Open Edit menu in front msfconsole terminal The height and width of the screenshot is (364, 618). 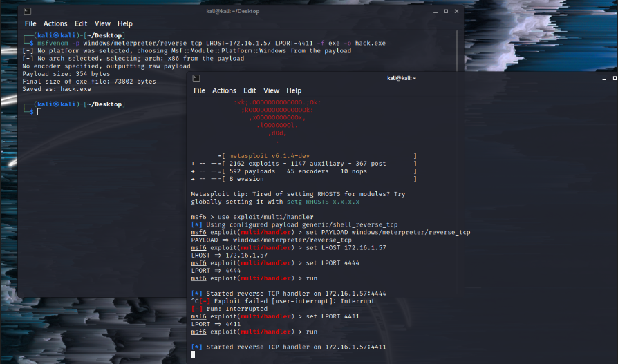coord(250,90)
